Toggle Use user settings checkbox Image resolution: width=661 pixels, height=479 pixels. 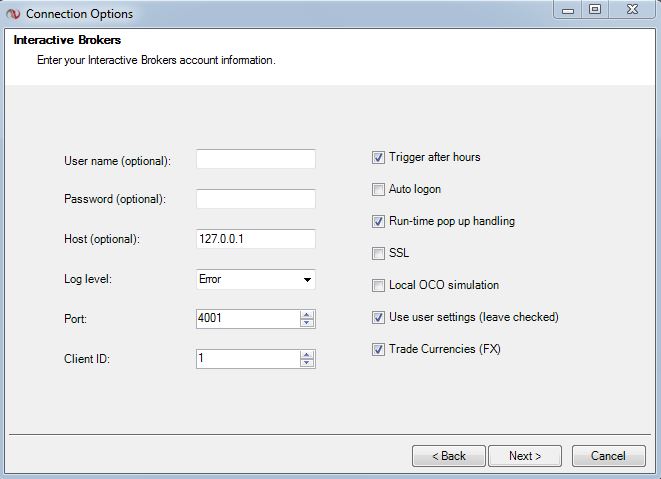(x=378, y=318)
